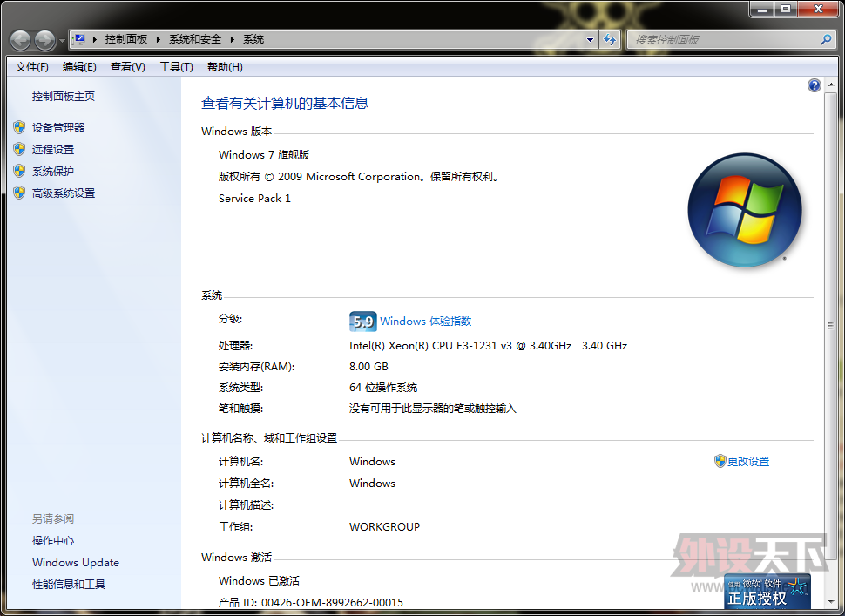845x616 pixels.
Task: Open 编辑(E) menu
Action: point(79,67)
